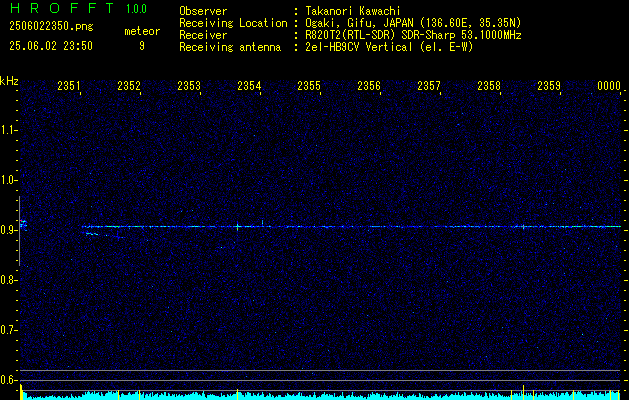Click the 2352 time axis label
The width and height of the screenshot is (629, 400).
[129, 86]
